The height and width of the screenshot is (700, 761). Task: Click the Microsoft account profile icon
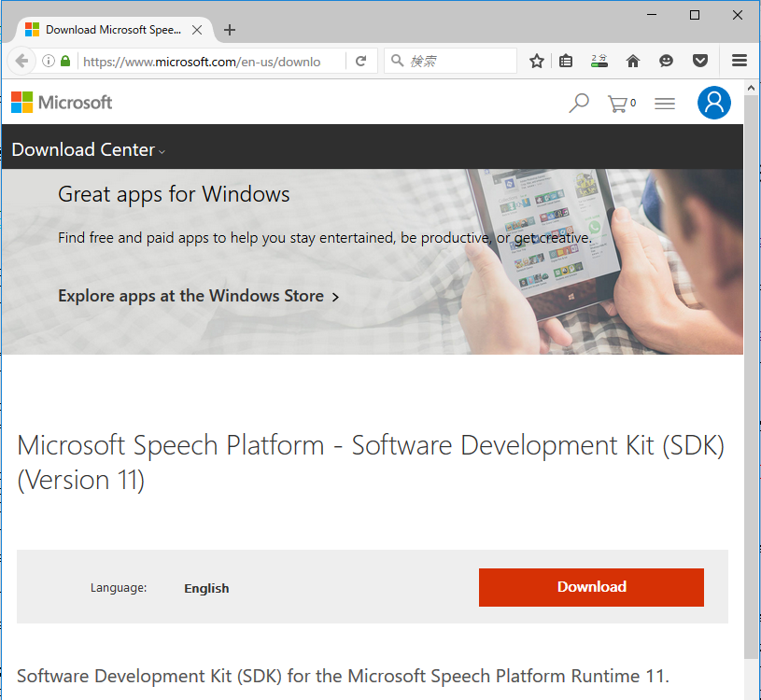pos(713,103)
